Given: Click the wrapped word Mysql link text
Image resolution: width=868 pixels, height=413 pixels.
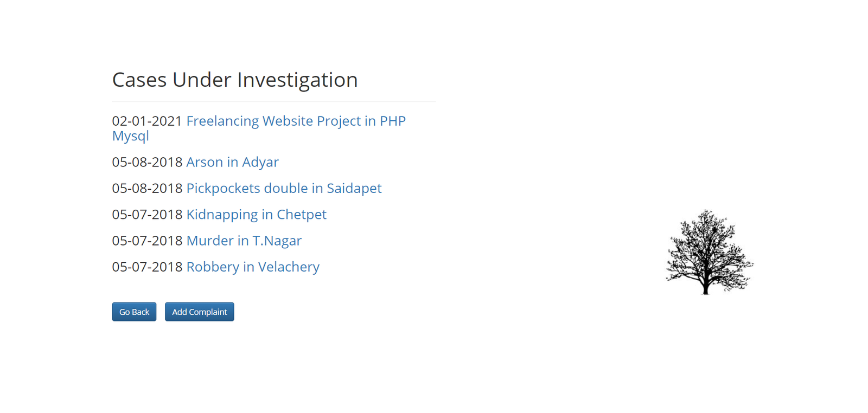Looking at the screenshot, I should (130, 136).
